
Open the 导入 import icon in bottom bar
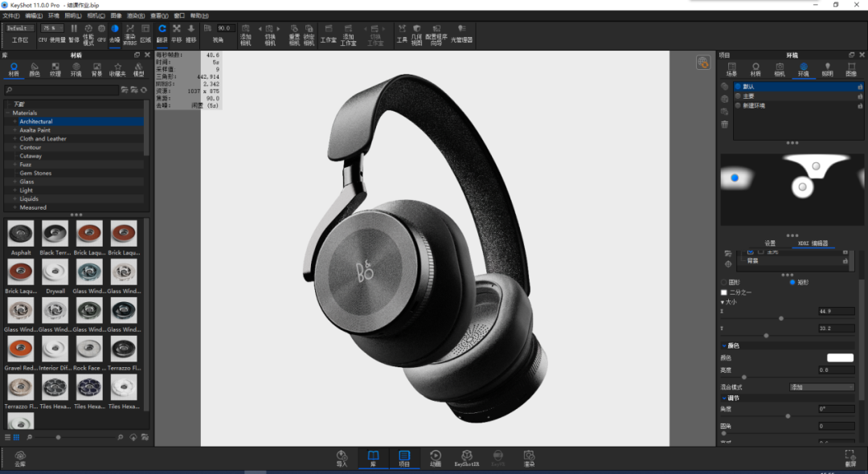click(342, 458)
